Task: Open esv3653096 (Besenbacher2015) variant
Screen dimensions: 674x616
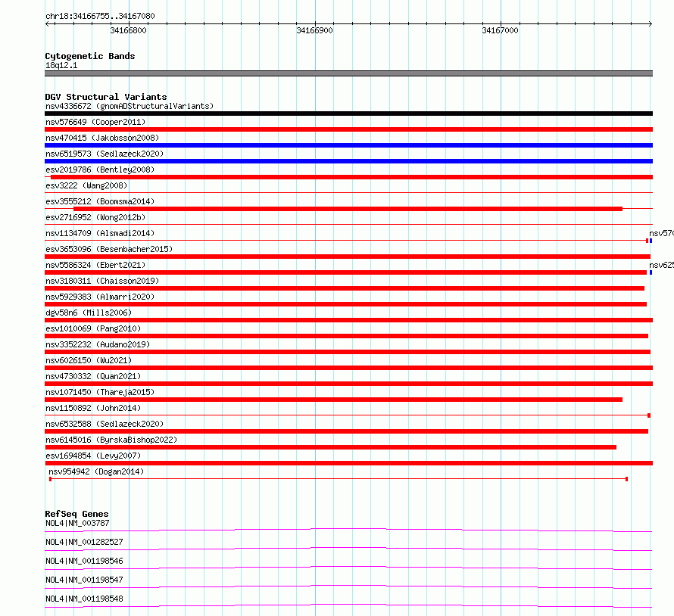Action: click(109, 249)
